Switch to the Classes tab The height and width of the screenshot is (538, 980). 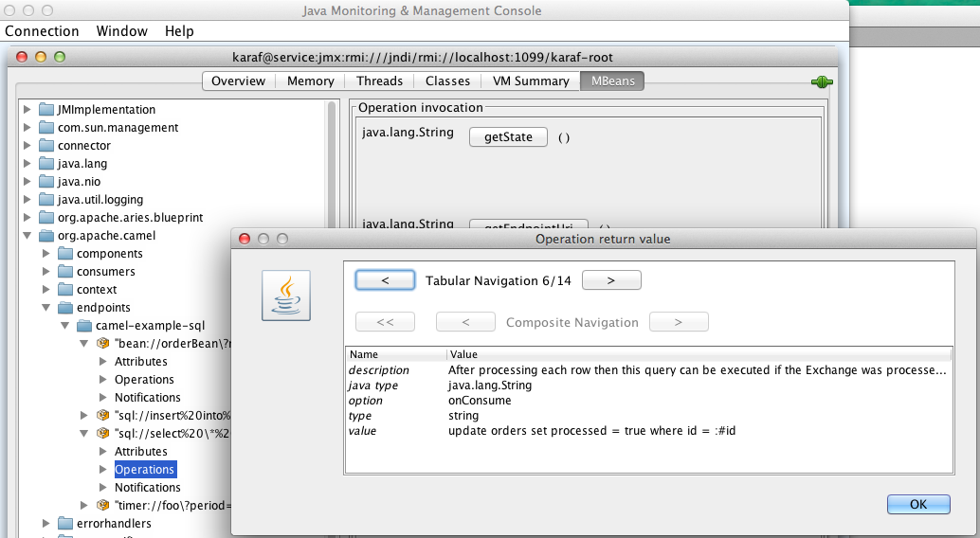447,81
